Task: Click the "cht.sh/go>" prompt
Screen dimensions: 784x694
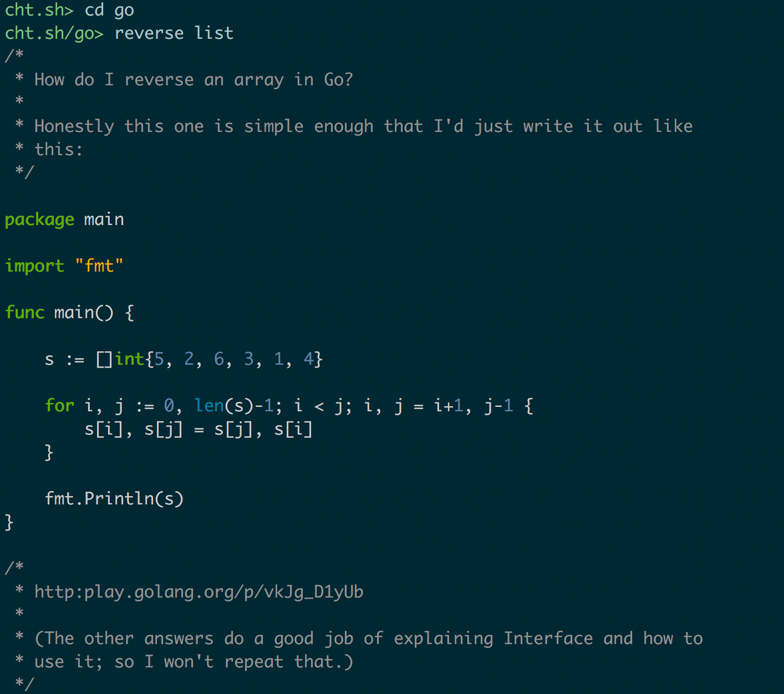Action: [54, 33]
